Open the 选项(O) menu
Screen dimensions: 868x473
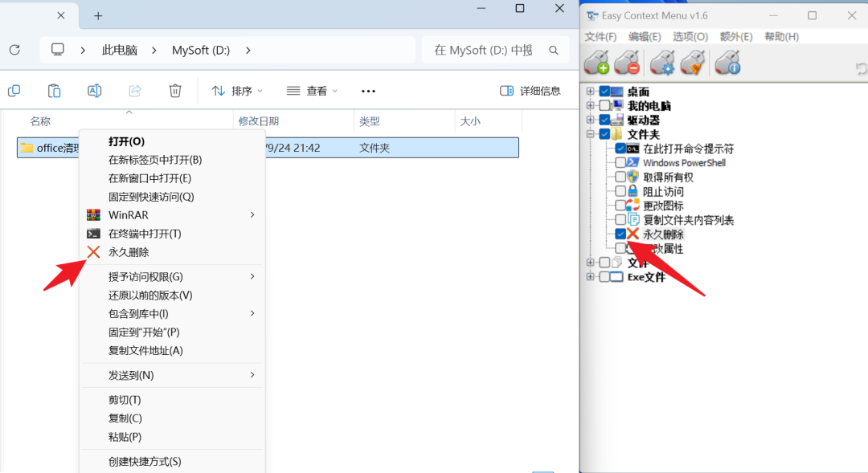(x=690, y=37)
